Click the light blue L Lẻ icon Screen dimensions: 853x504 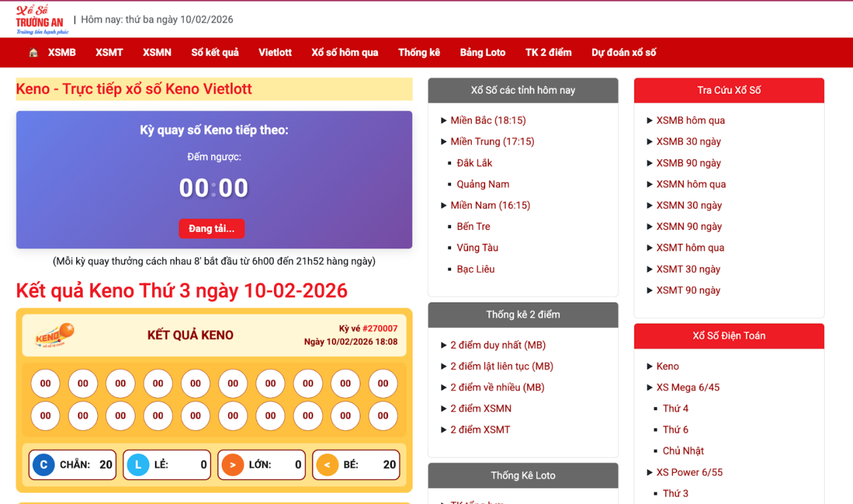[138, 465]
